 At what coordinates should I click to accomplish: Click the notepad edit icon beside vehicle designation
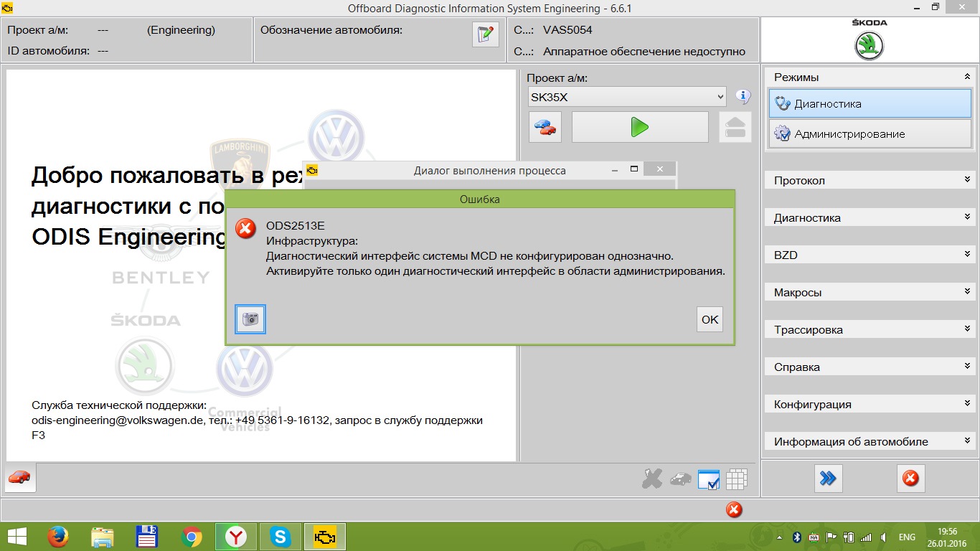coord(486,34)
